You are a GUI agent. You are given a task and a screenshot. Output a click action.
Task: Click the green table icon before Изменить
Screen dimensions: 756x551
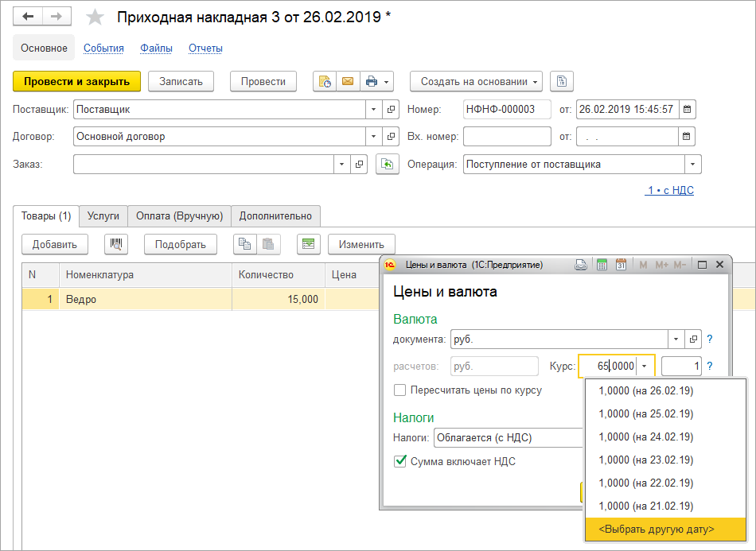(309, 244)
